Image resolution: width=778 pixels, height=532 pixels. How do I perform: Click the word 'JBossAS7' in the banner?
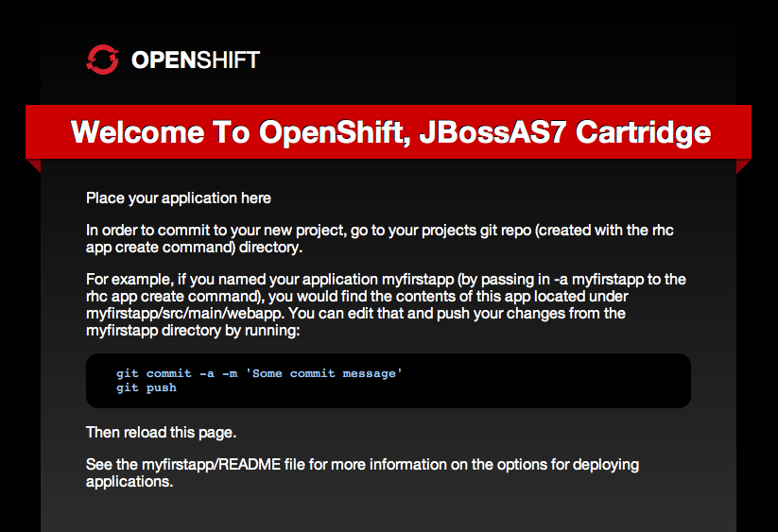point(493,132)
